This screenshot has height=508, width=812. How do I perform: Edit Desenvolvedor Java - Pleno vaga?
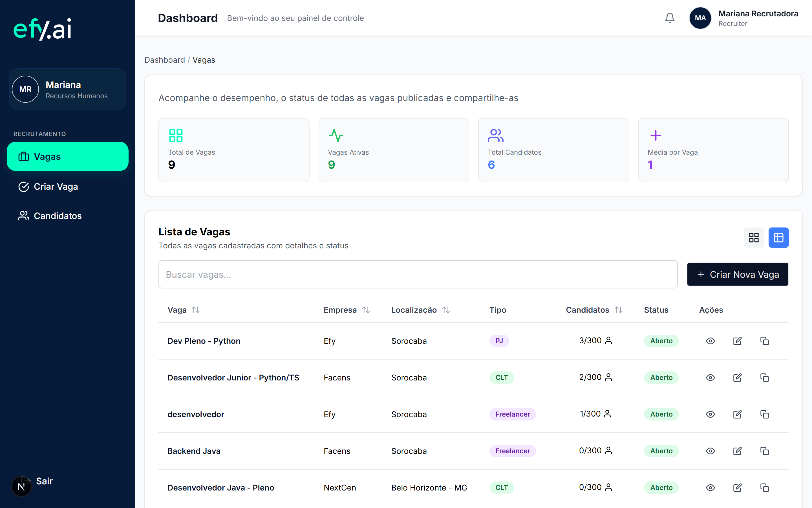pyautogui.click(x=737, y=487)
